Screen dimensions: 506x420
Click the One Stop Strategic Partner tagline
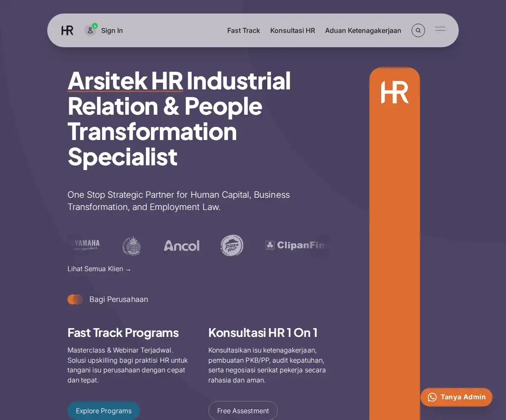(179, 201)
